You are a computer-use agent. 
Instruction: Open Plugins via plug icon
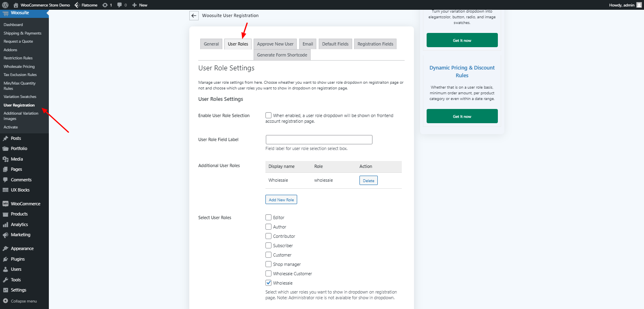[5, 259]
